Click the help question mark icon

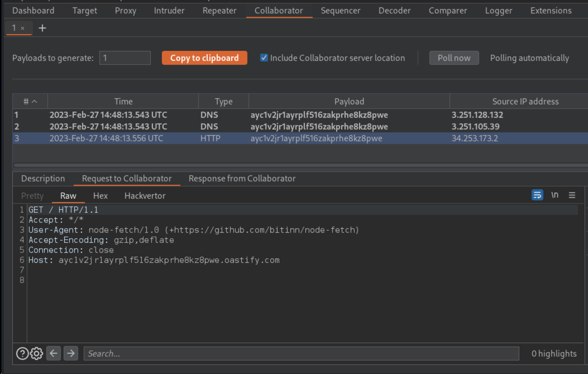tap(22, 353)
